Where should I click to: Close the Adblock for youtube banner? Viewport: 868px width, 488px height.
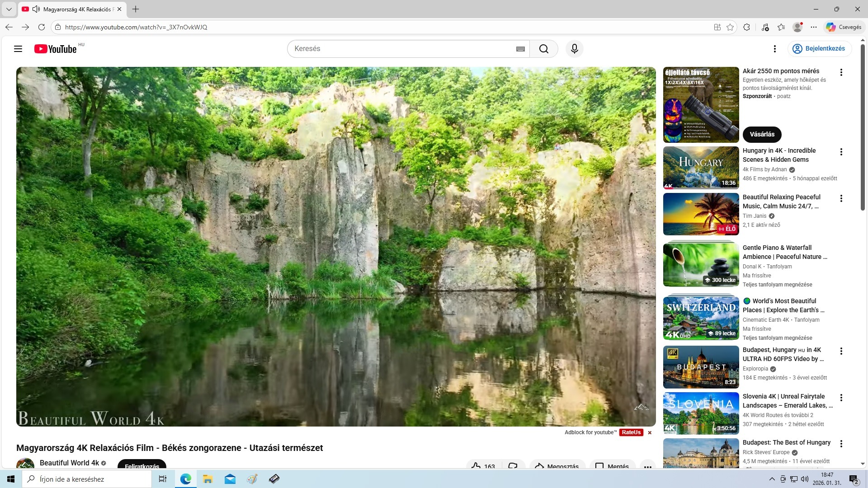click(650, 433)
